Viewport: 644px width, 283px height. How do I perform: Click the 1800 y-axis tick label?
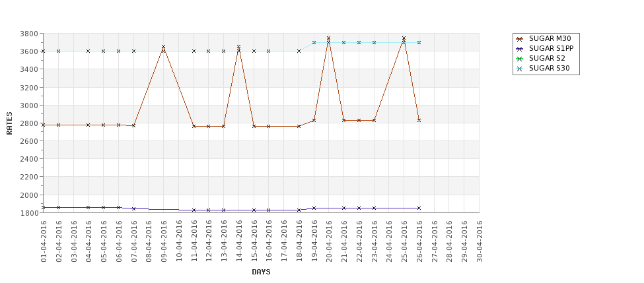pyautogui.click(x=29, y=213)
